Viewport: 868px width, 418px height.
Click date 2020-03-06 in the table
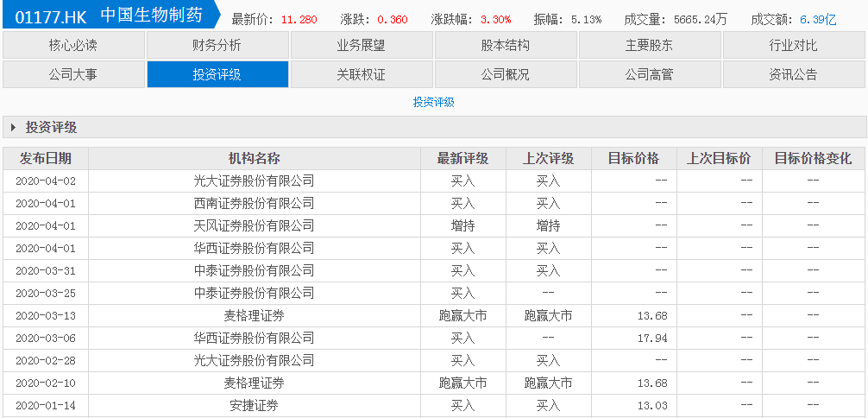pyautogui.click(x=46, y=339)
